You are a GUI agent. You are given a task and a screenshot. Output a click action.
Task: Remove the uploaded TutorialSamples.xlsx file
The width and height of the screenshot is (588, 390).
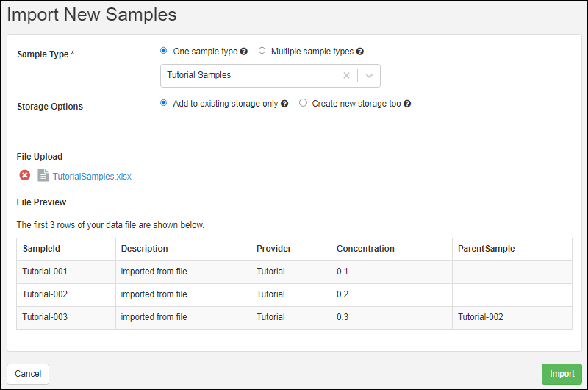tap(25, 175)
